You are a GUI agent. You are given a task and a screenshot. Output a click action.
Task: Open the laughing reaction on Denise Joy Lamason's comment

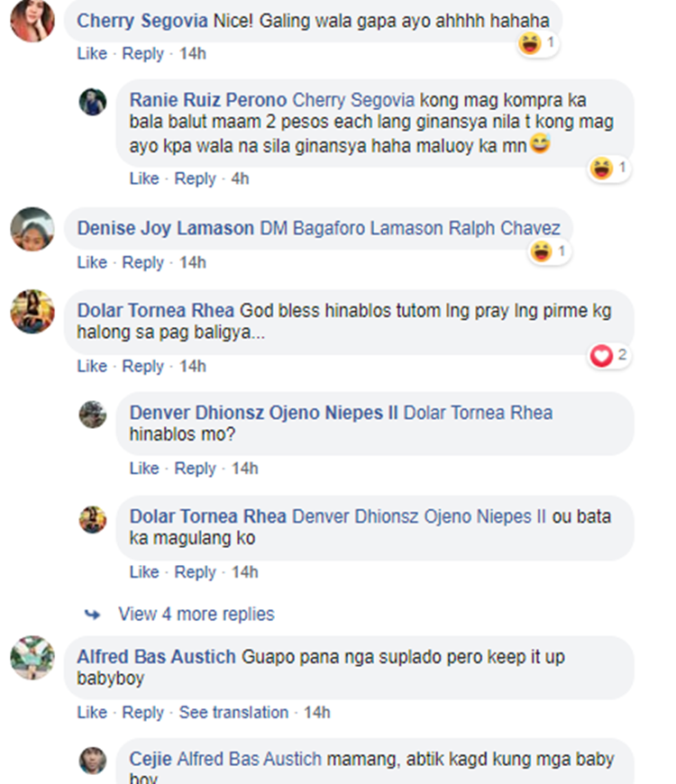coord(550,251)
